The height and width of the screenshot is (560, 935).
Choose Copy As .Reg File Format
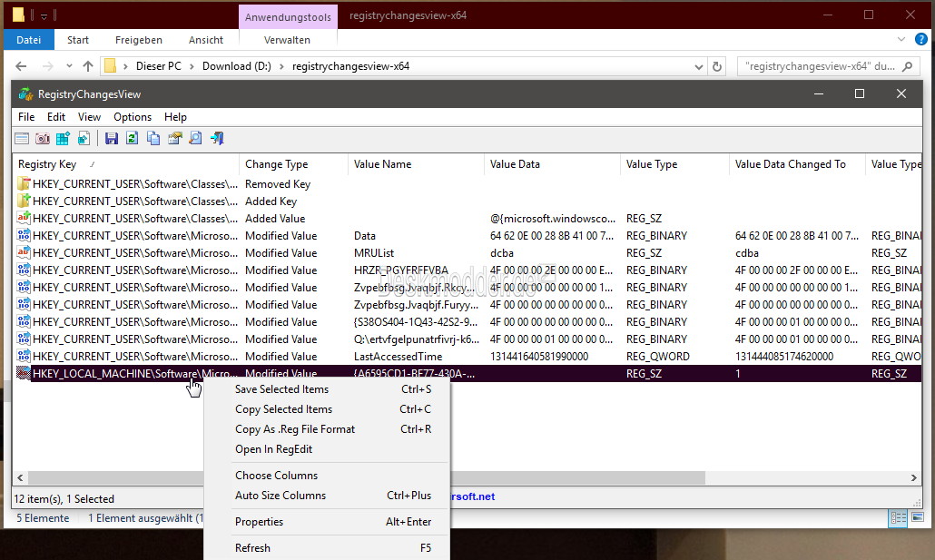click(x=327, y=428)
